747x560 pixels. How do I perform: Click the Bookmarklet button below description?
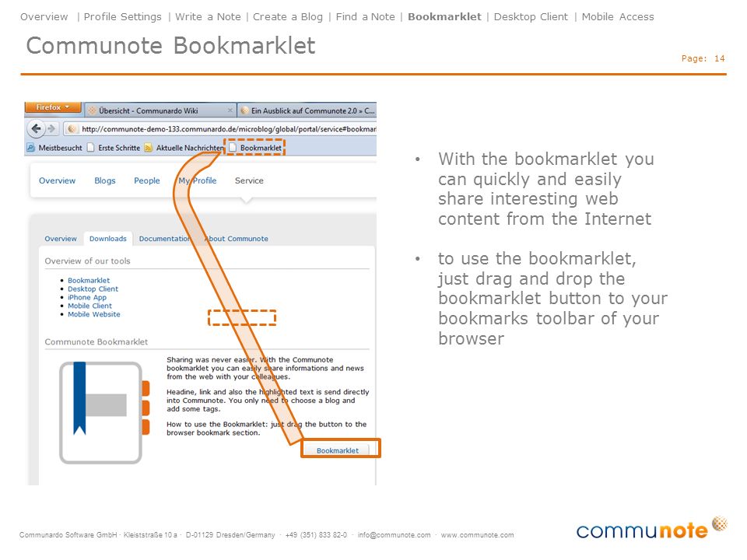click(x=337, y=450)
